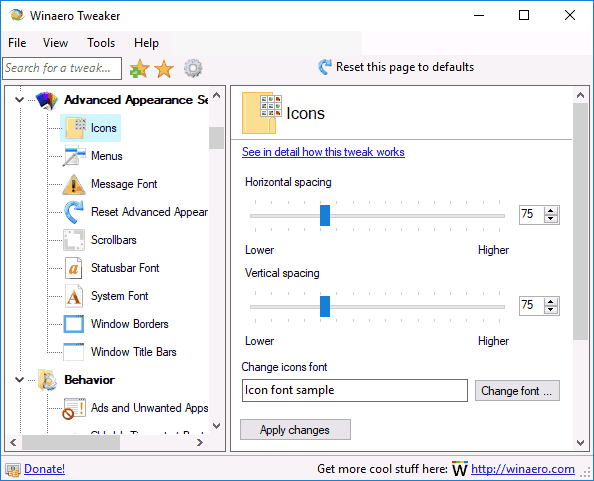Click Apply changes button
Screen dimensions: 594x481
point(295,429)
